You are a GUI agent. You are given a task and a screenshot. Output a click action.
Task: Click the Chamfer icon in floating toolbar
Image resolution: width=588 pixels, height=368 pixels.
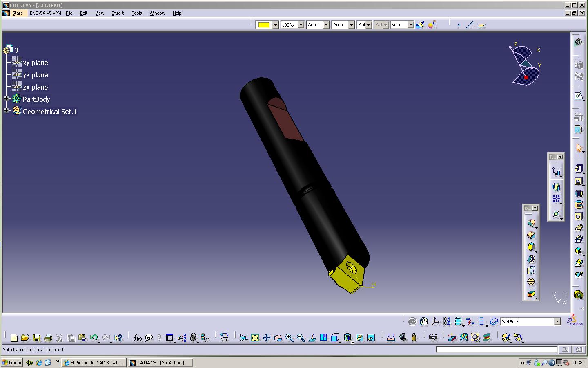(x=531, y=235)
